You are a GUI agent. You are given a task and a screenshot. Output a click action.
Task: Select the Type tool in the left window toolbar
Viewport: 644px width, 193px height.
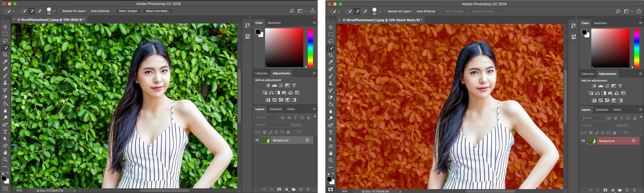[x=5, y=132]
